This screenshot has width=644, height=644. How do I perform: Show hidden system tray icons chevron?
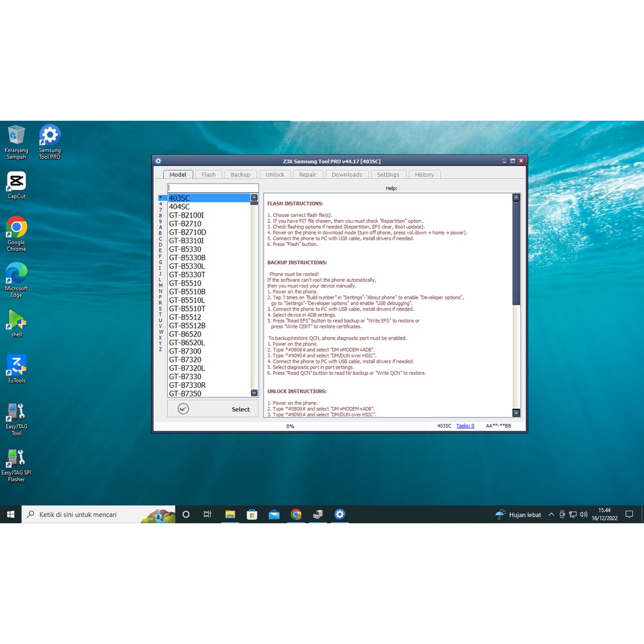point(551,514)
